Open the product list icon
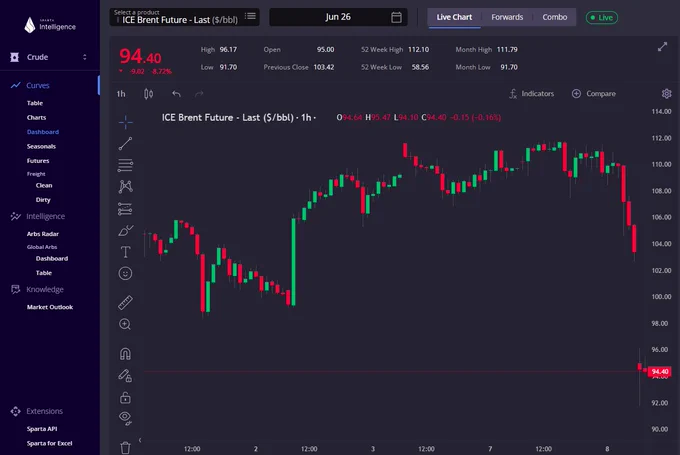This screenshot has height=455, width=680. (250, 16)
